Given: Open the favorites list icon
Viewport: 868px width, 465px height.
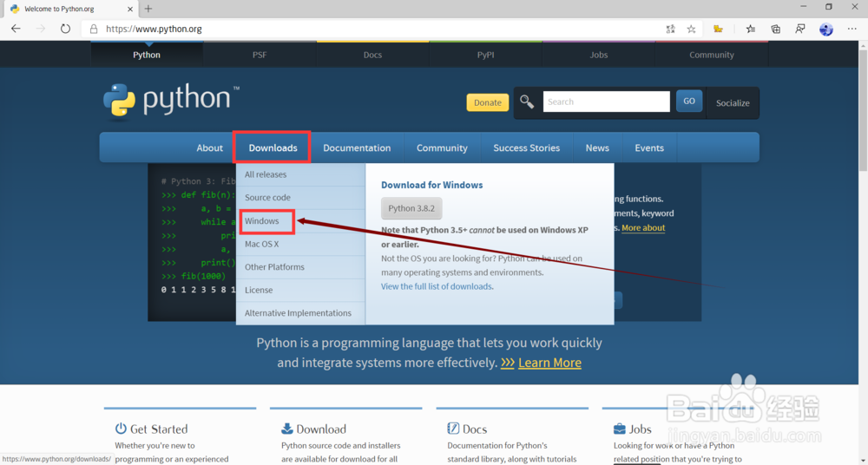Looking at the screenshot, I should pos(750,29).
